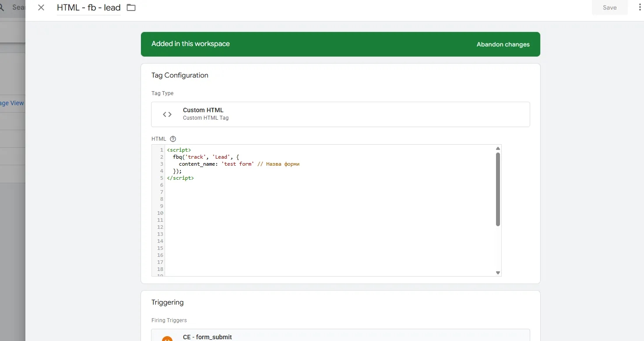Screen dimensions: 644x341
Task: Click the Added in this workspace banner text
Action: [190, 44]
